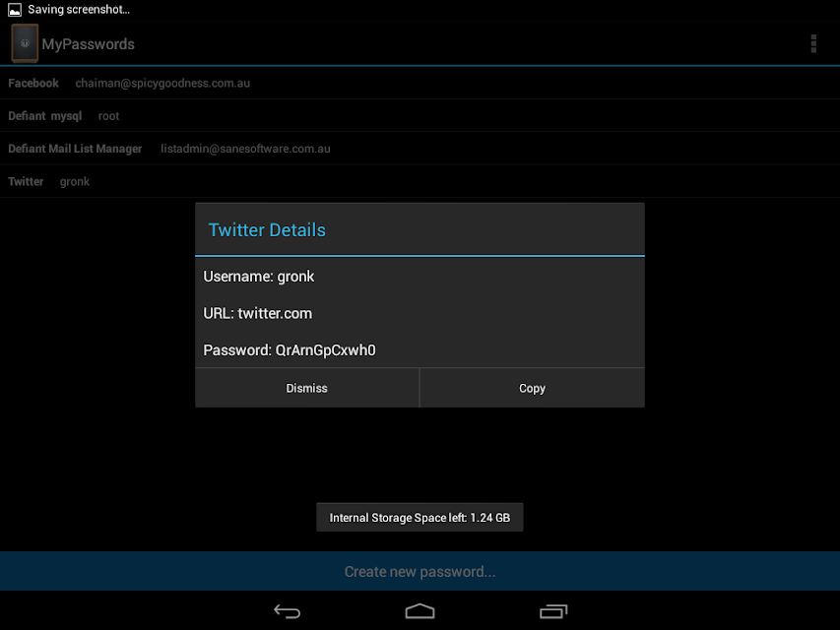Tap listadmin@sanesoftware.com.au username text

tap(245, 149)
